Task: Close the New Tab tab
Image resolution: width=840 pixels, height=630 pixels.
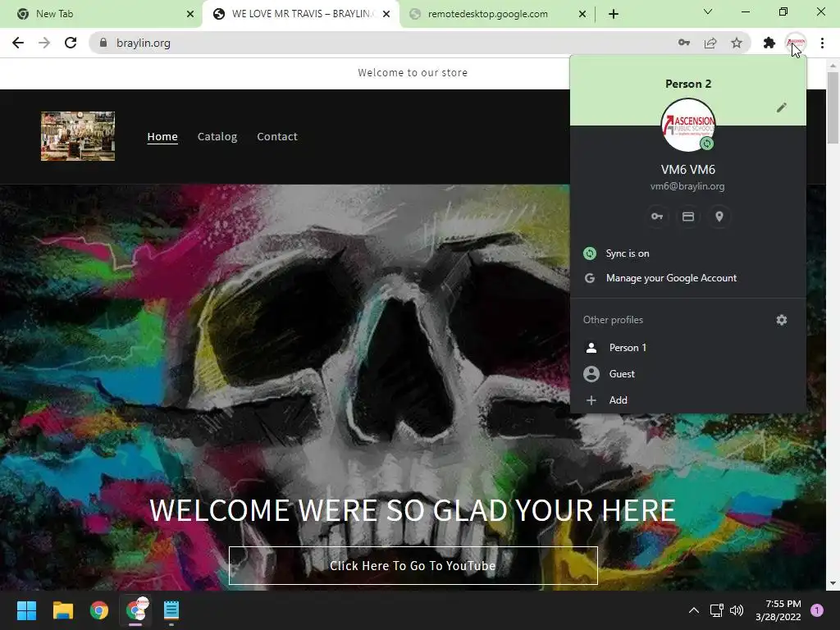Action: 190,14
